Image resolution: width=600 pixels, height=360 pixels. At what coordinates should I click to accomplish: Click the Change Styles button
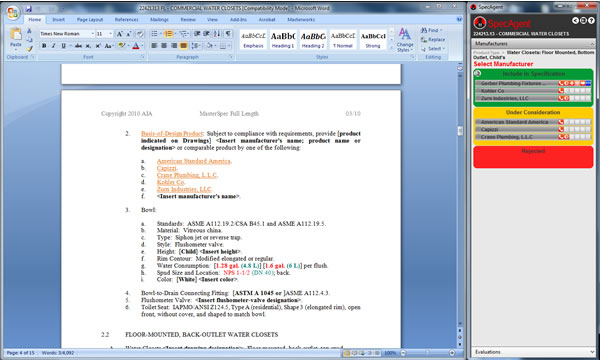[x=405, y=40]
